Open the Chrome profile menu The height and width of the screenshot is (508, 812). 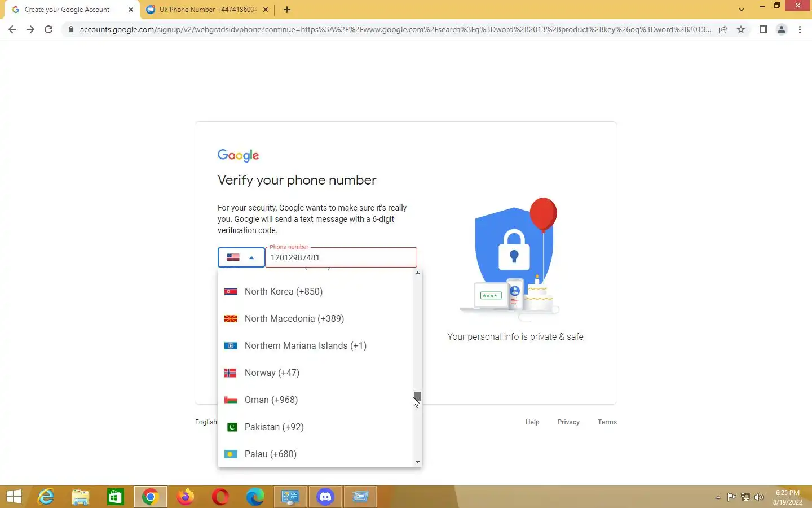tap(782, 29)
